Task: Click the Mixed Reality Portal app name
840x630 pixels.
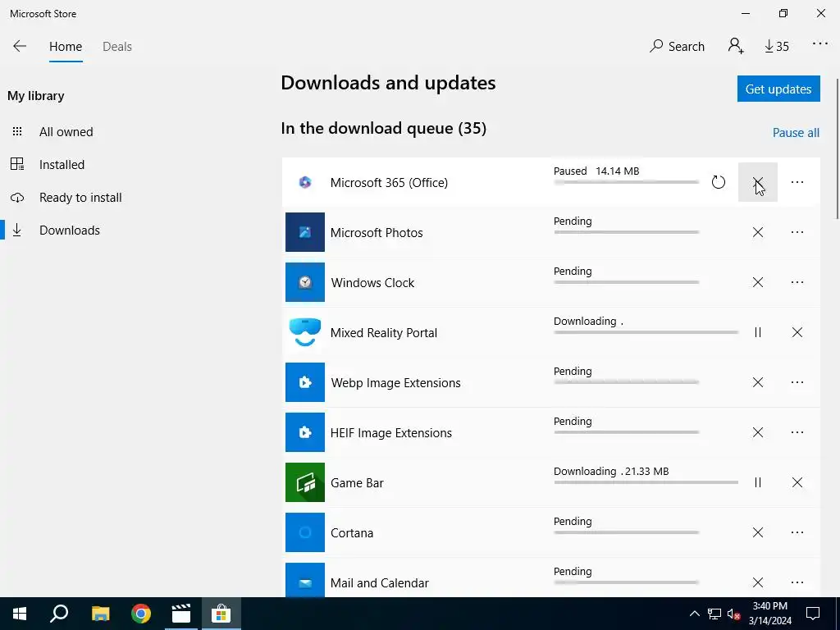Action: (x=384, y=333)
